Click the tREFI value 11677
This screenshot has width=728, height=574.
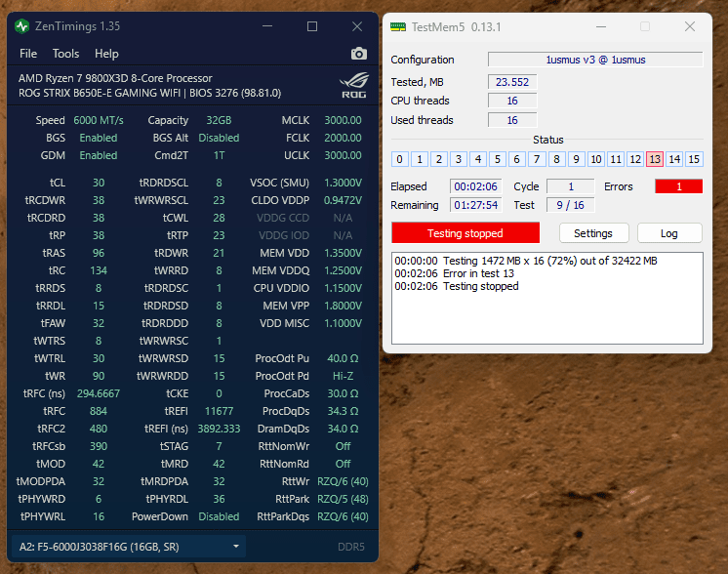tap(219, 411)
